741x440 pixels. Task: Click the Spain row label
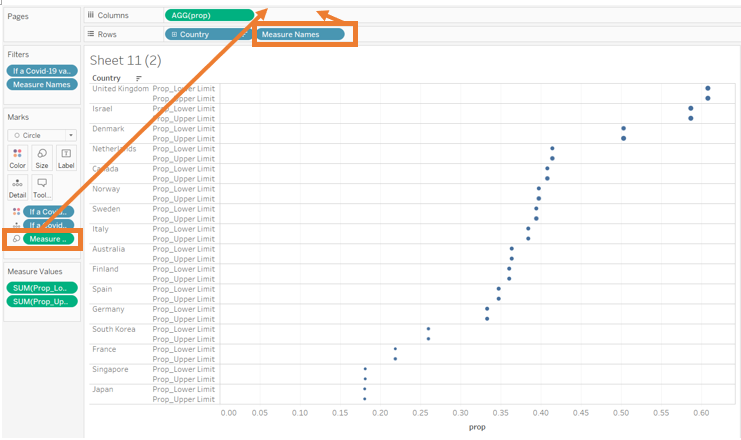[102, 289]
